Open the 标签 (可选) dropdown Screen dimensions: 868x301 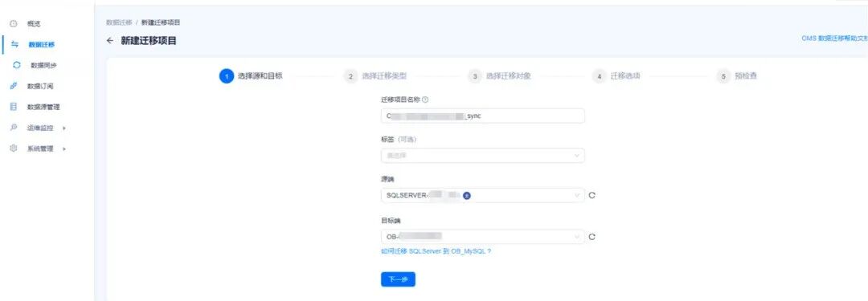point(483,156)
